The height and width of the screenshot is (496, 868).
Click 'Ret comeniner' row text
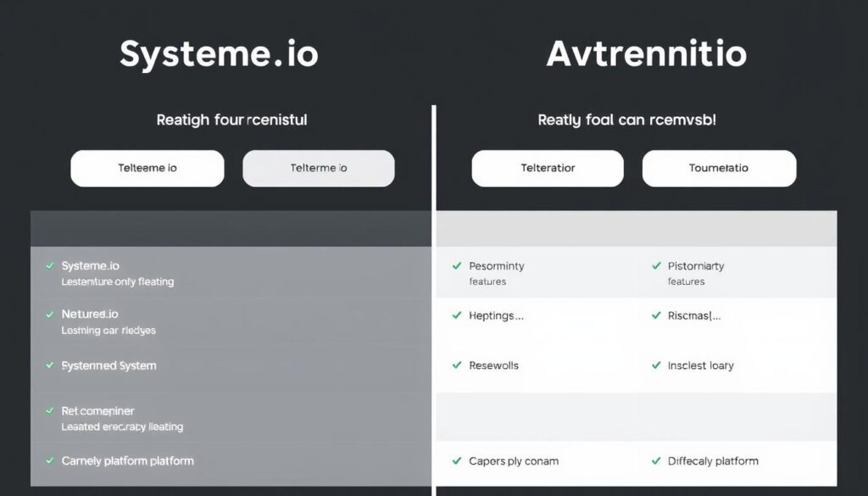[x=97, y=411]
